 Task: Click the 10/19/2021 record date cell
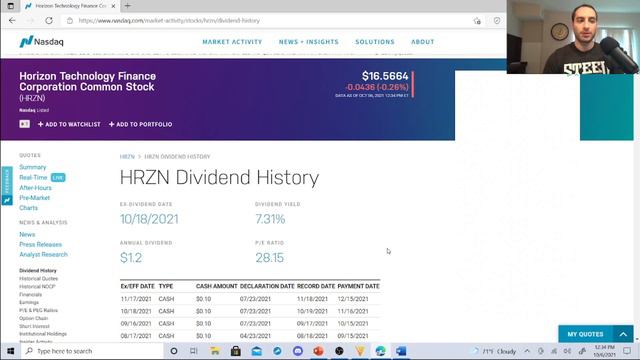click(312, 311)
